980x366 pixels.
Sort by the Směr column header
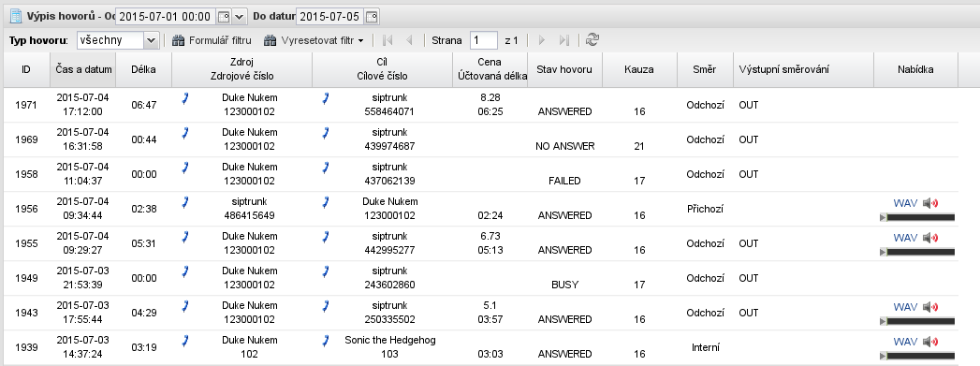click(x=705, y=69)
